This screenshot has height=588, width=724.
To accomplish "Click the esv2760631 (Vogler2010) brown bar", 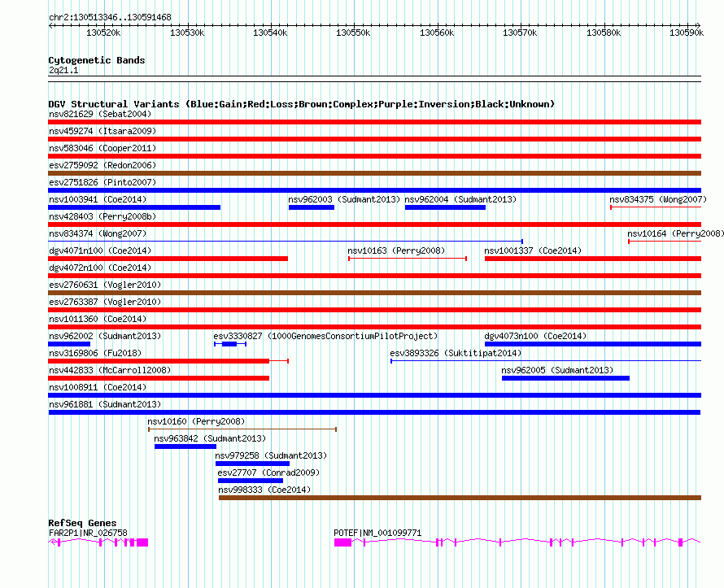I will tap(374, 293).
